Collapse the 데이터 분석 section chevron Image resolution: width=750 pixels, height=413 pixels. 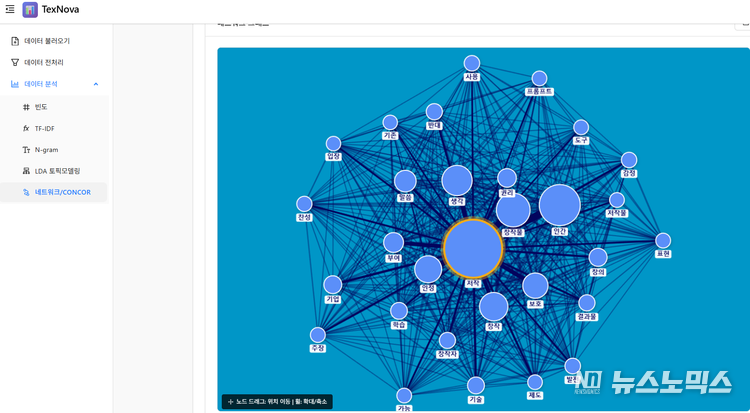click(x=96, y=84)
